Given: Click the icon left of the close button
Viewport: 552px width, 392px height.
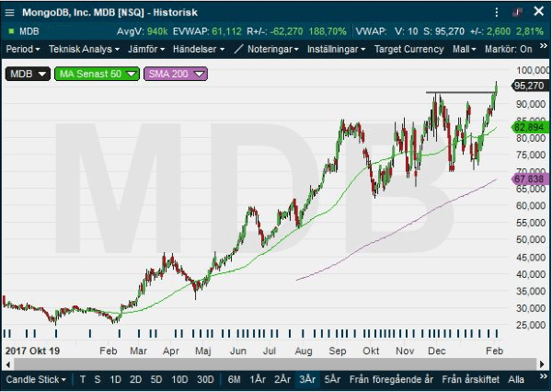Looking at the screenshot, I should 517,12.
